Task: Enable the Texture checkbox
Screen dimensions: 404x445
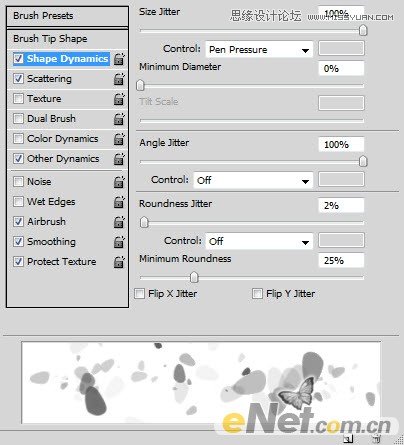Action: click(x=18, y=98)
